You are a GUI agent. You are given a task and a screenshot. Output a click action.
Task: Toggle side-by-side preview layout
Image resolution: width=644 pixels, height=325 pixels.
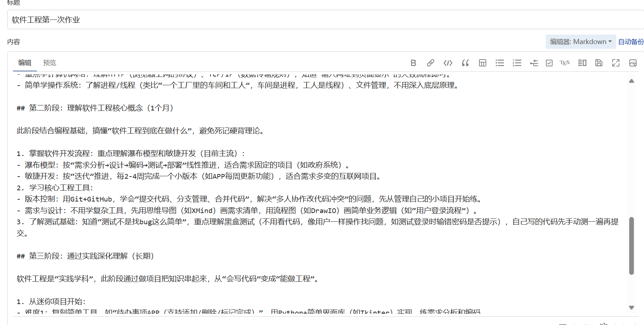click(582, 63)
